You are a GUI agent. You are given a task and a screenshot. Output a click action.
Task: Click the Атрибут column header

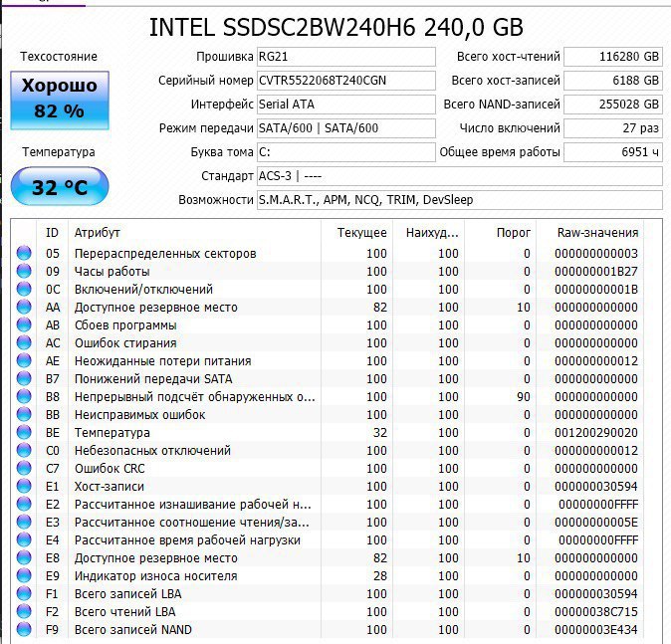(x=194, y=233)
